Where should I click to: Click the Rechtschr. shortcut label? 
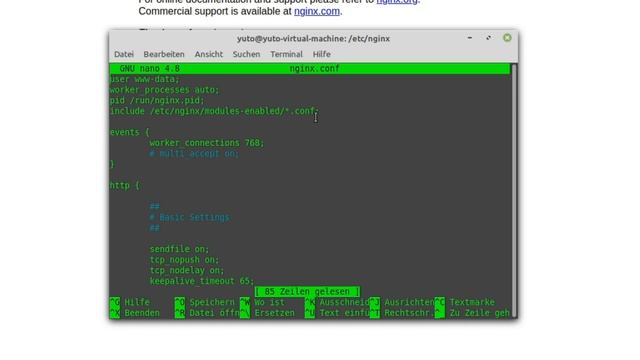click(x=409, y=313)
